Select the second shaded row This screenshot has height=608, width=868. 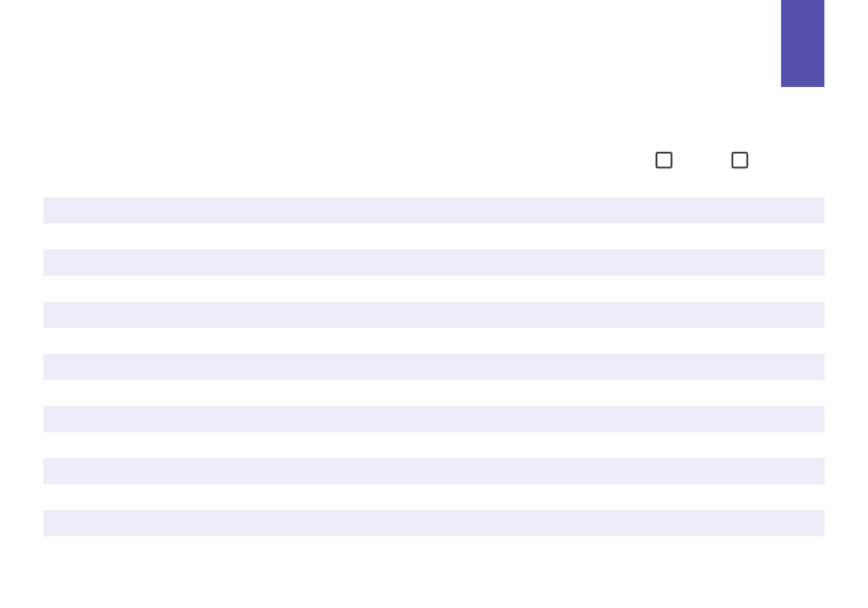click(x=433, y=262)
